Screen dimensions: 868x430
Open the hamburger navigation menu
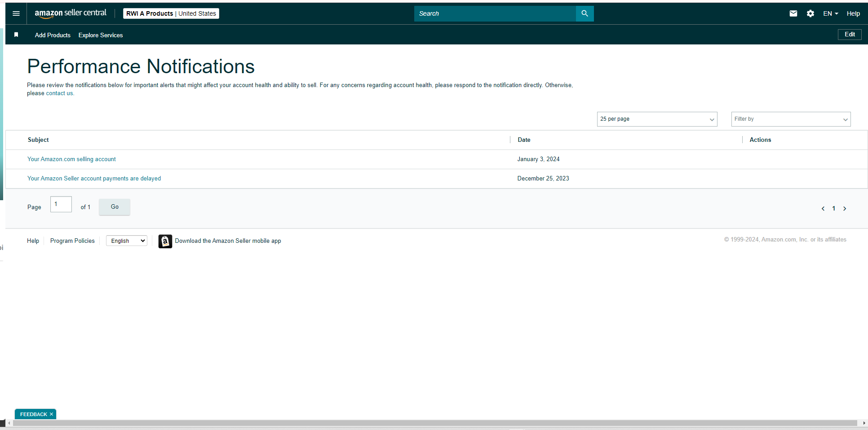[x=16, y=13]
